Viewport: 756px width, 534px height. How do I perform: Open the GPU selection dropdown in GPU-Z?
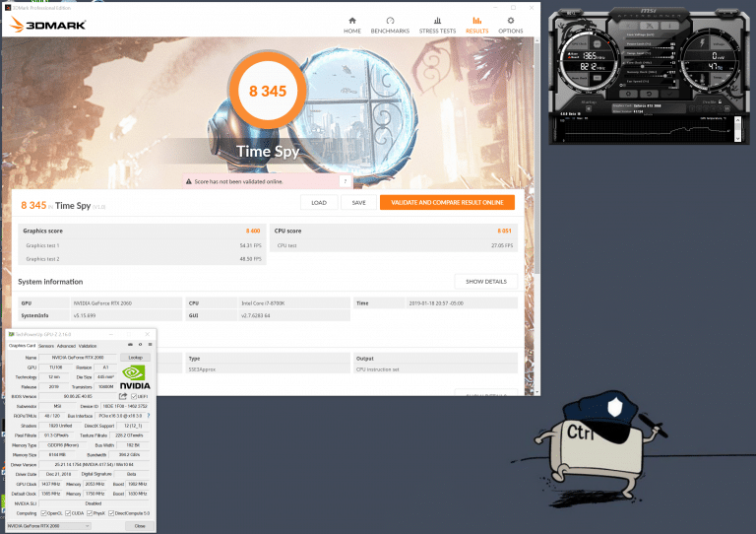point(48,526)
